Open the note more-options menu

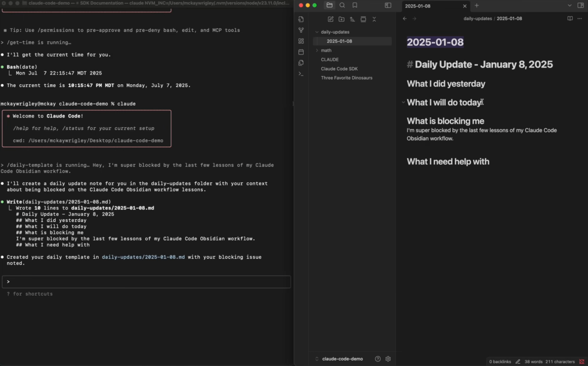pos(580,18)
